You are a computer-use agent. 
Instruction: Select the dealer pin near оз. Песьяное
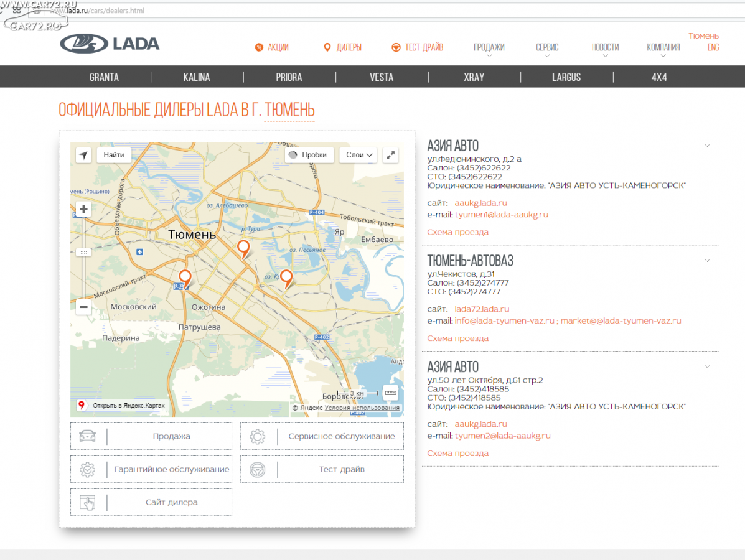[286, 279]
